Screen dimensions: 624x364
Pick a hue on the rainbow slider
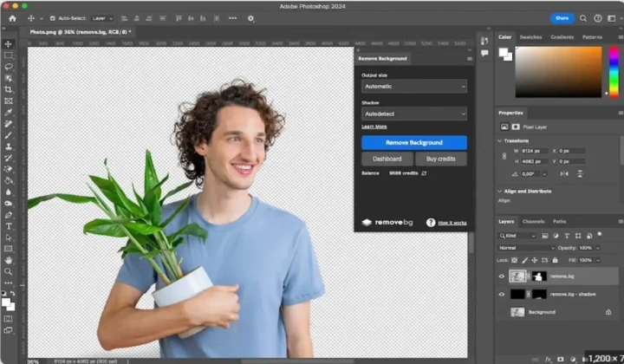614,72
